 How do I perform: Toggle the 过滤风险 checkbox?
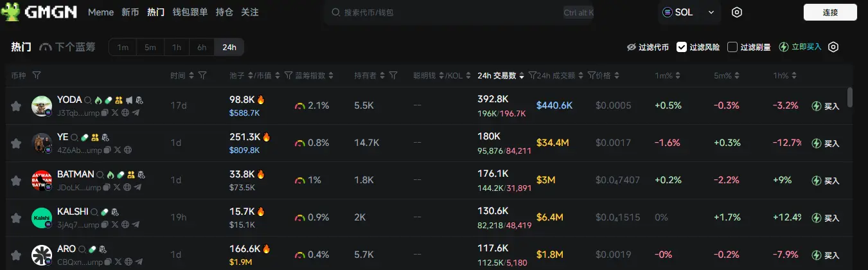tap(682, 47)
